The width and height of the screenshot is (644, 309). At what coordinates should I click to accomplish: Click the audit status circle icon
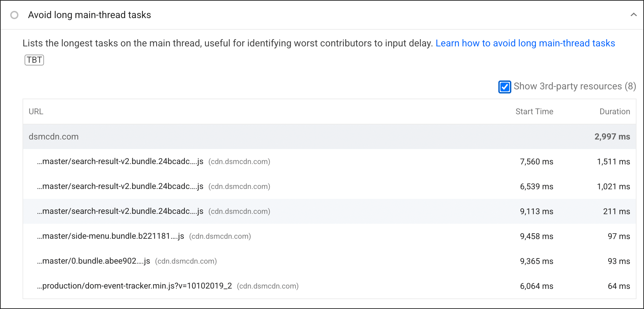(x=14, y=15)
